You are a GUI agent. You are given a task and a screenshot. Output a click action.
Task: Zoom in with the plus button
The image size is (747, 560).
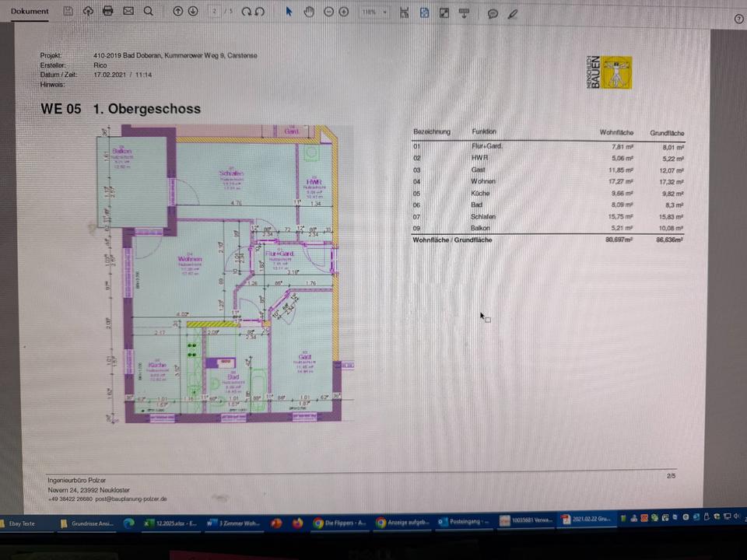[x=343, y=12]
